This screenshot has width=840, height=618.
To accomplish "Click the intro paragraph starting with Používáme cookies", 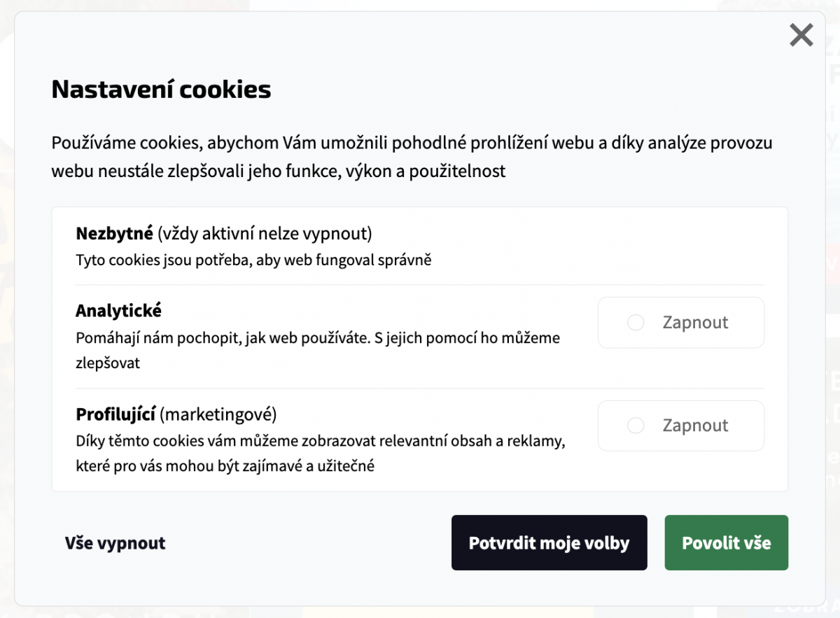I will 412,157.
